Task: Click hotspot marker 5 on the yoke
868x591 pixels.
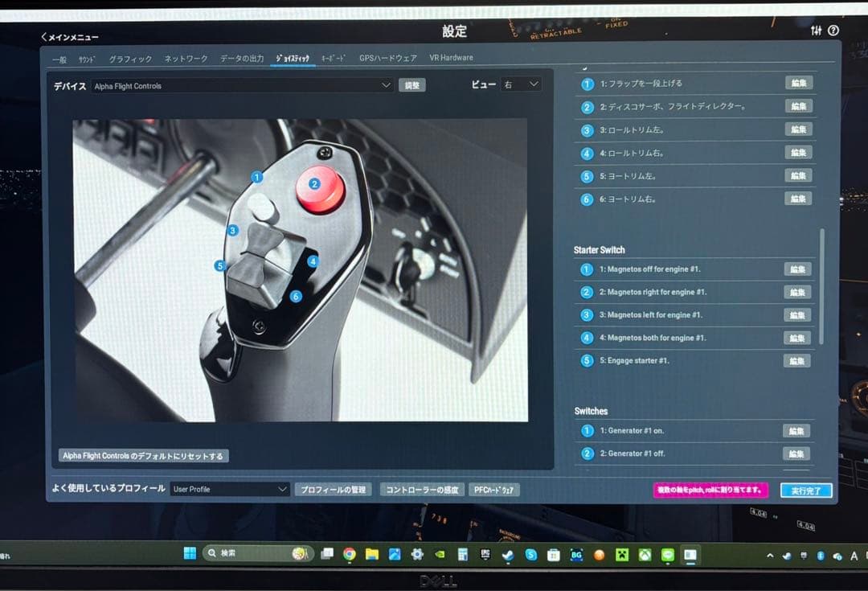Action: 219,266
